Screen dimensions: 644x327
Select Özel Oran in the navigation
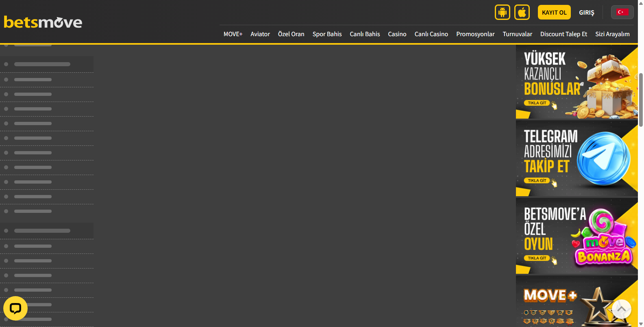pos(291,34)
